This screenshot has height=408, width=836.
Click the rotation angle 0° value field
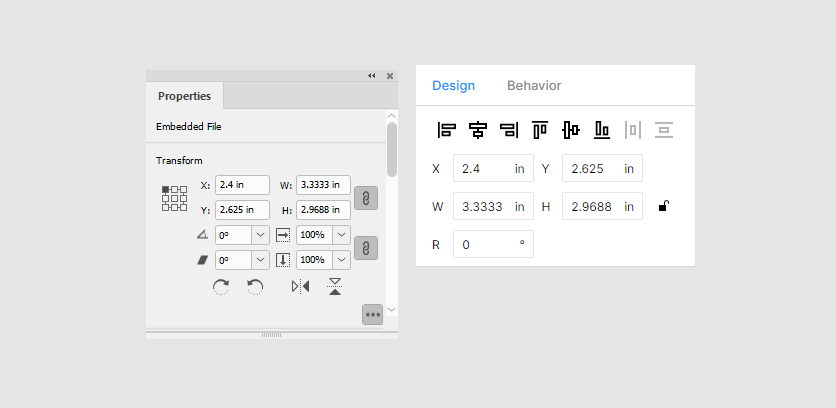pos(234,235)
